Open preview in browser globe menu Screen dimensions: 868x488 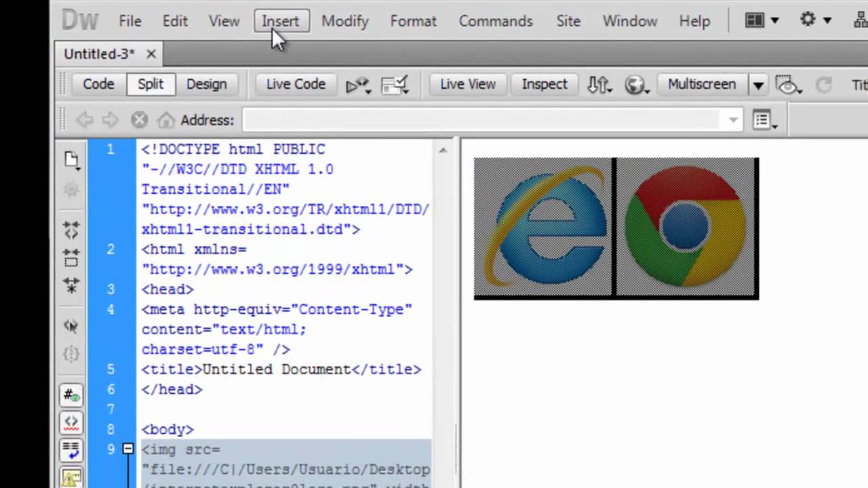point(637,85)
